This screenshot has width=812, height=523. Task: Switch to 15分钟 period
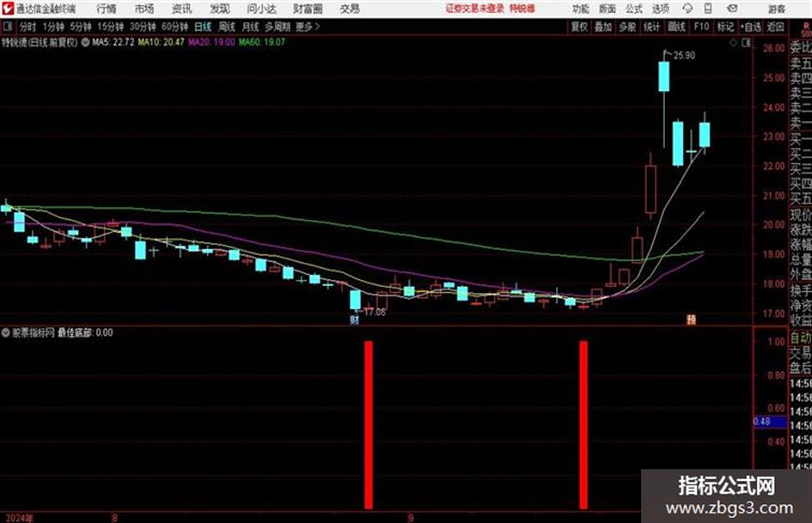111,27
